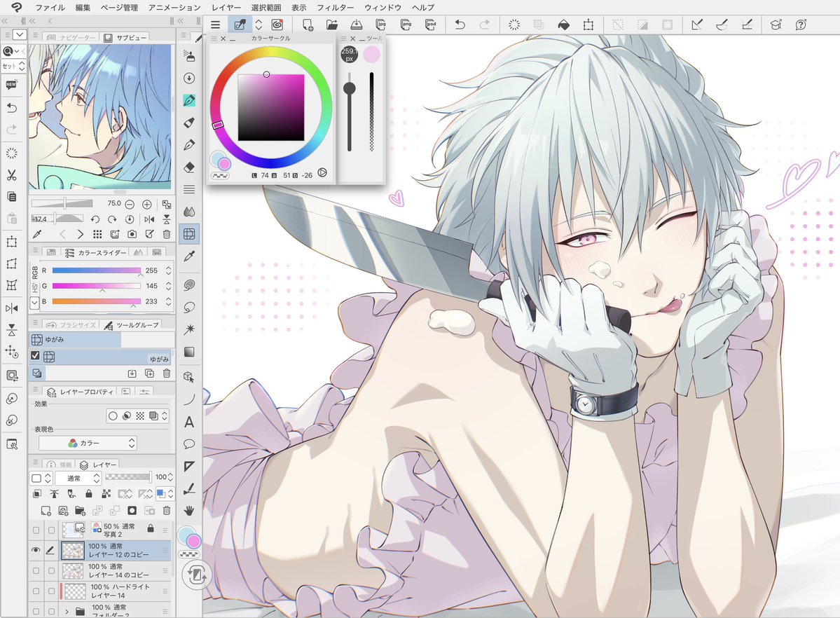
Task: Select the Lasso selection tool
Action: (189, 307)
